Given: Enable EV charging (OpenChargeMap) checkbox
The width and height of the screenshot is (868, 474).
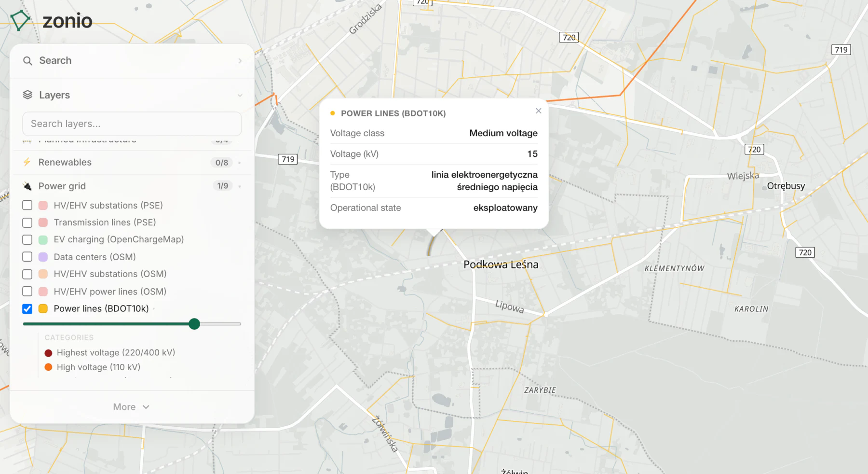Looking at the screenshot, I should click(x=27, y=239).
